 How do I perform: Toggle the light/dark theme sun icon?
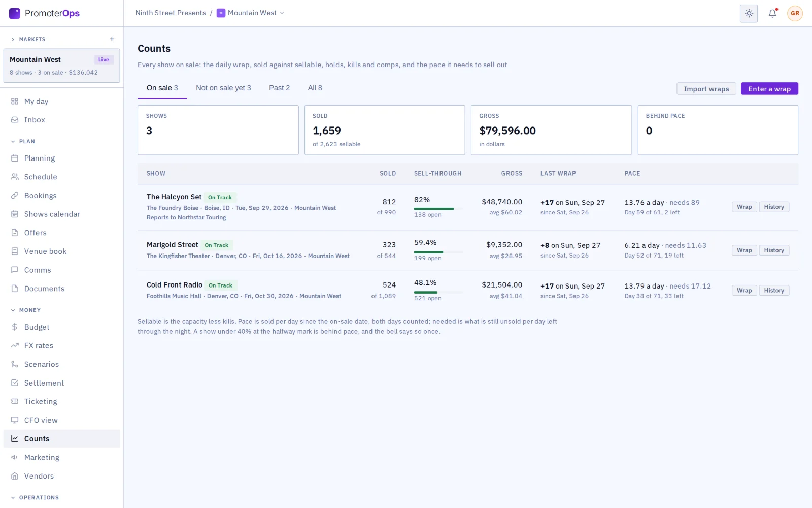(749, 14)
